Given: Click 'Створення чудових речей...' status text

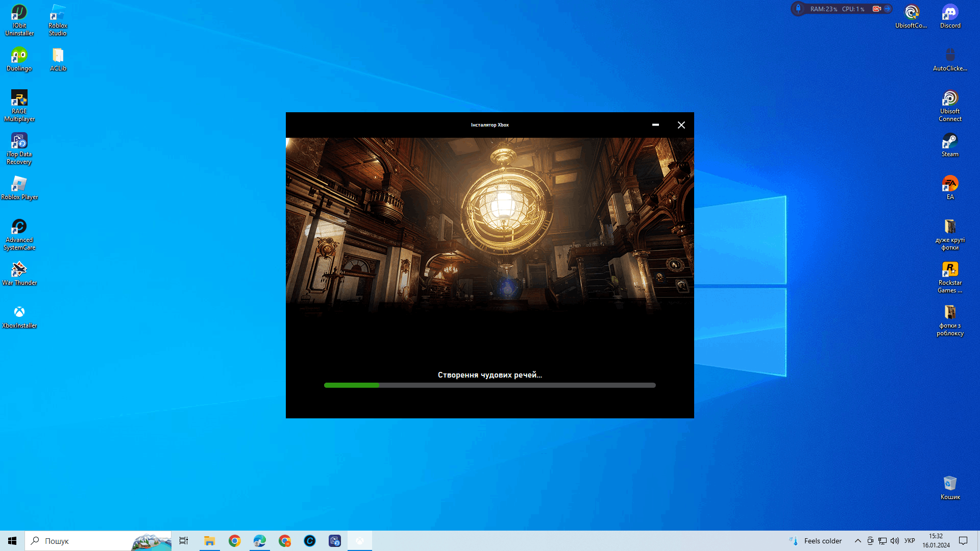Looking at the screenshot, I should [489, 375].
